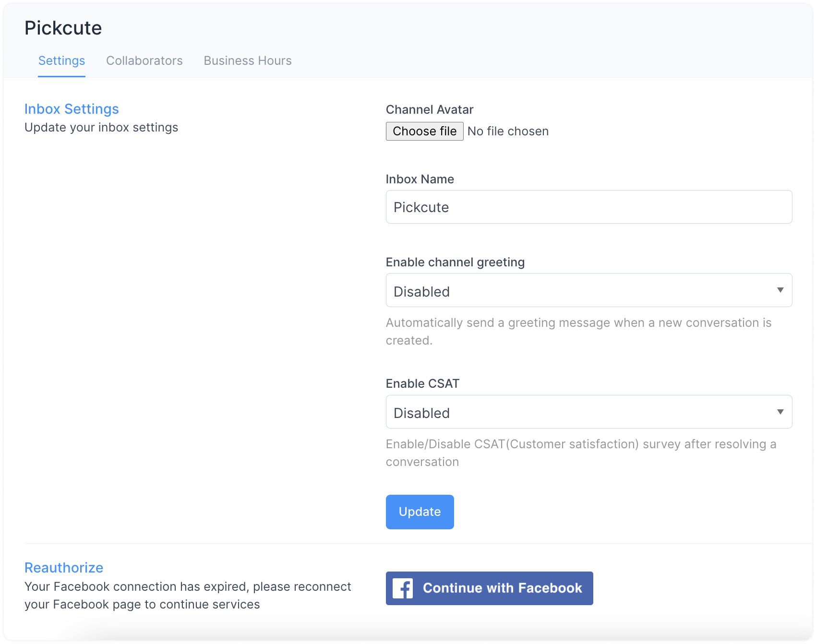Click Continue with Facebook text

502,588
